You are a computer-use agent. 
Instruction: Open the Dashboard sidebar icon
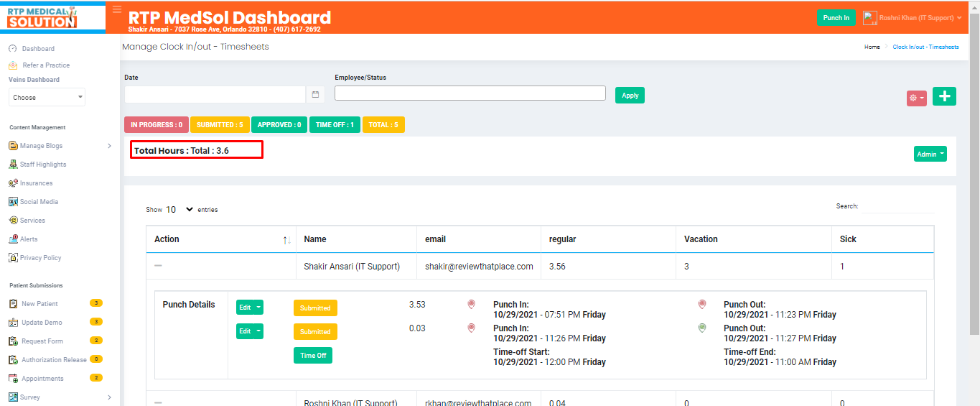coord(13,49)
